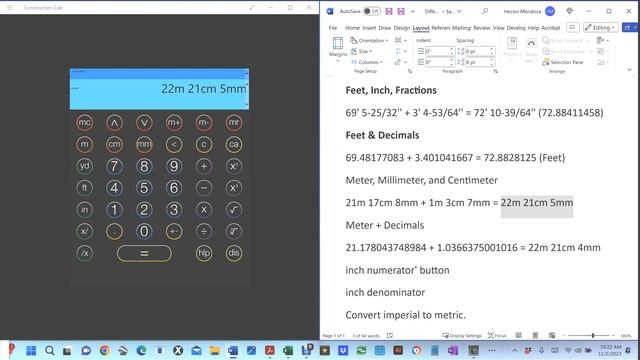Tap the m+ memory add key

click(x=174, y=122)
